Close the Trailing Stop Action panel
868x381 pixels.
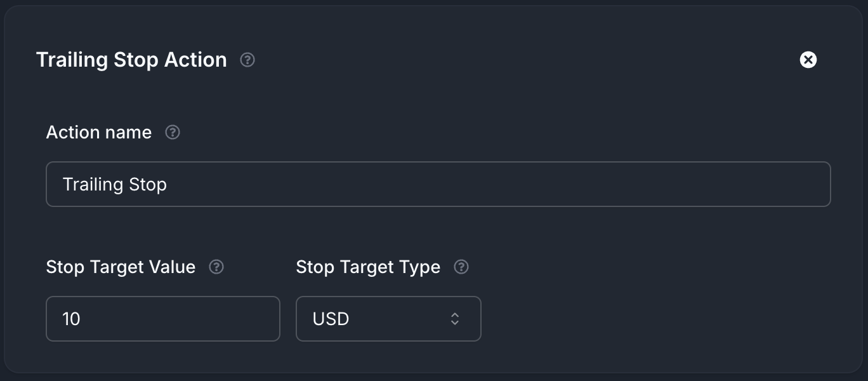pos(808,60)
